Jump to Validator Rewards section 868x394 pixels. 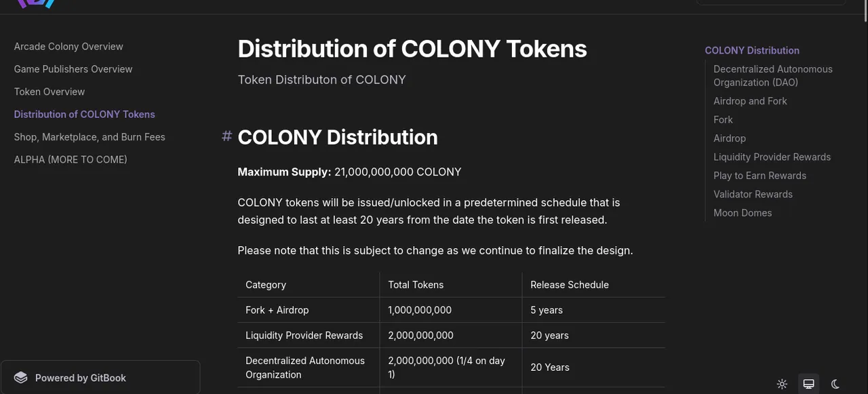coord(753,194)
